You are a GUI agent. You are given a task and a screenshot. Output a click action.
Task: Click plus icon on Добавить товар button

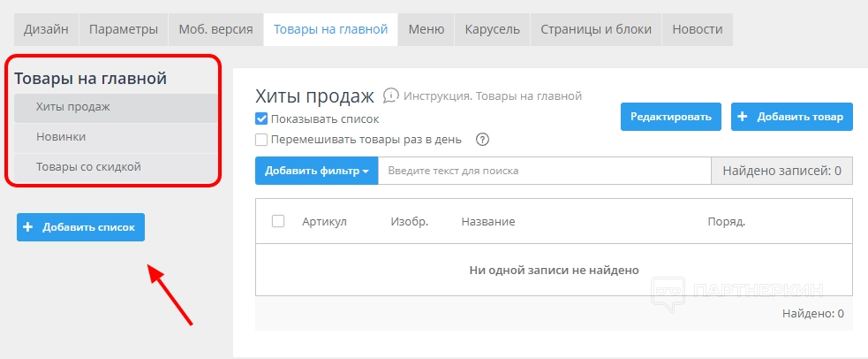(743, 117)
